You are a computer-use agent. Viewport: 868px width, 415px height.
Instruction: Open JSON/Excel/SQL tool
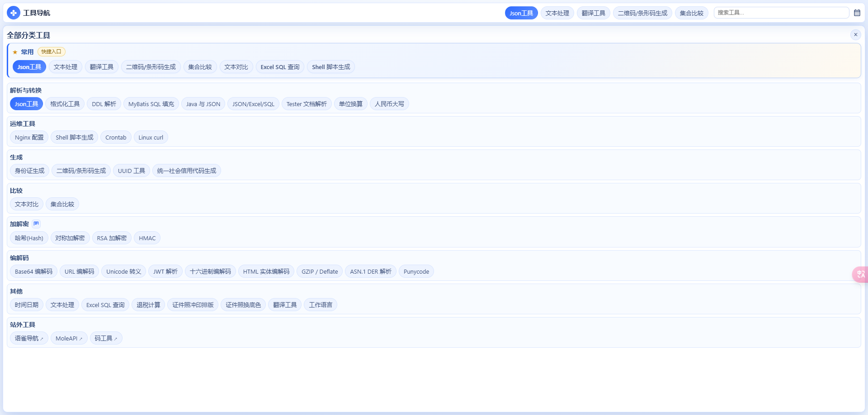pyautogui.click(x=253, y=104)
